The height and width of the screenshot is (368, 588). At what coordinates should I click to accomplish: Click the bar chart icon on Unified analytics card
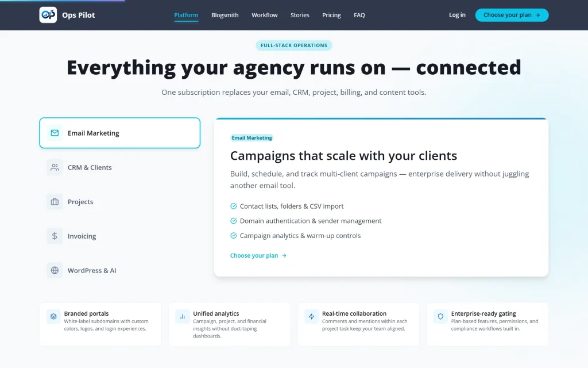point(183,317)
